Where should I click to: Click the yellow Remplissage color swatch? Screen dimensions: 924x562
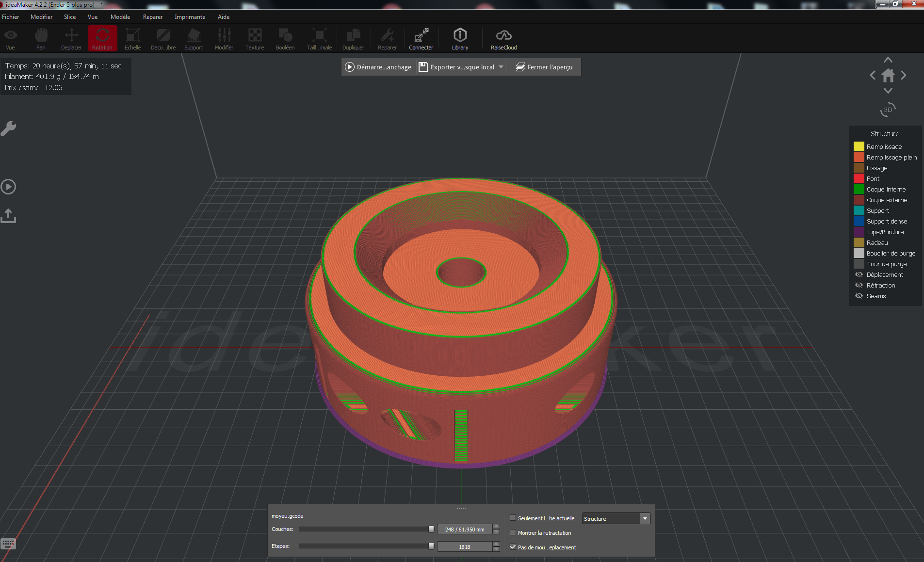point(859,146)
